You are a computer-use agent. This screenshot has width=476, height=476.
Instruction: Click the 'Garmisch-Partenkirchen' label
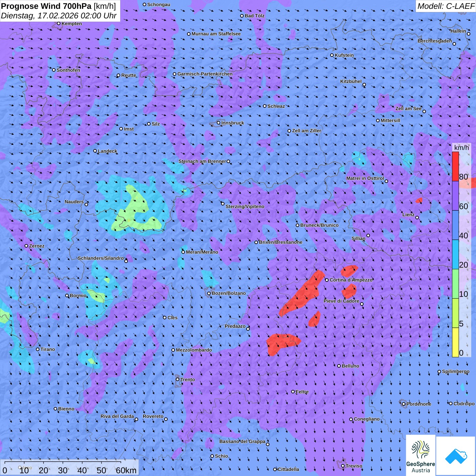[205, 74]
